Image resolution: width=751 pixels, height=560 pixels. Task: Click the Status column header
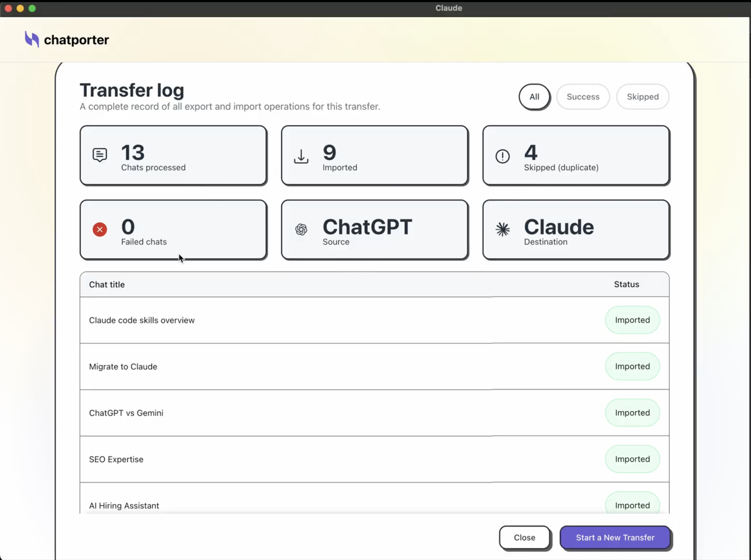(x=626, y=285)
